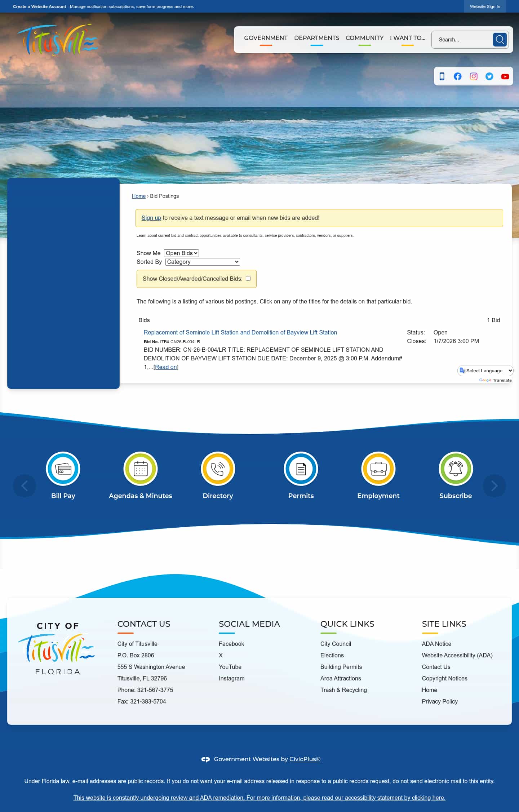Click the Directory phone icon
519x812 pixels.
point(218,469)
